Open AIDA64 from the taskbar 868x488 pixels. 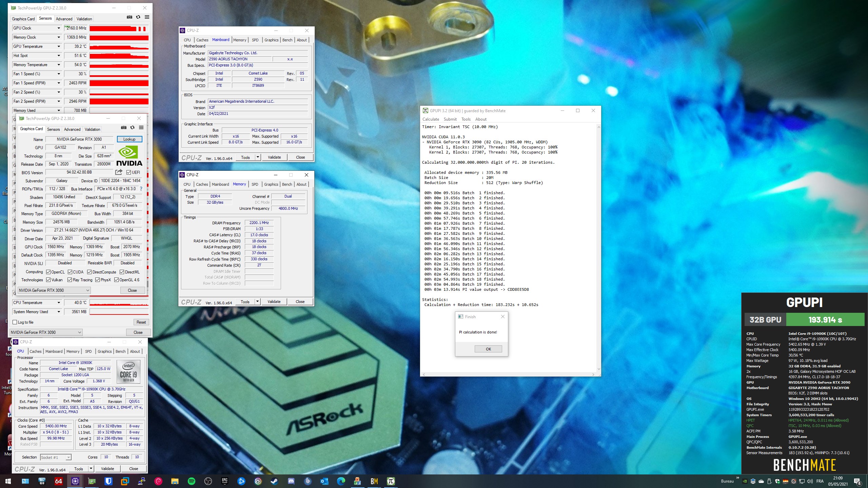tap(58, 481)
